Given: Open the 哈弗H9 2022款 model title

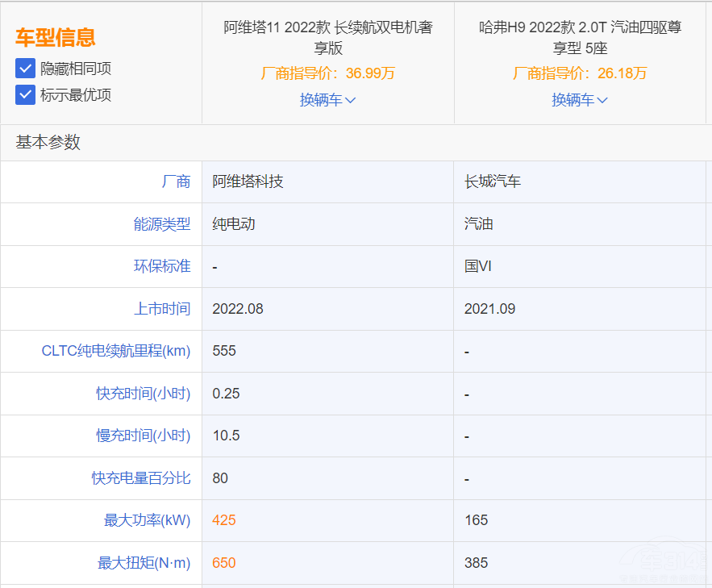Looking at the screenshot, I should pos(579,37).
